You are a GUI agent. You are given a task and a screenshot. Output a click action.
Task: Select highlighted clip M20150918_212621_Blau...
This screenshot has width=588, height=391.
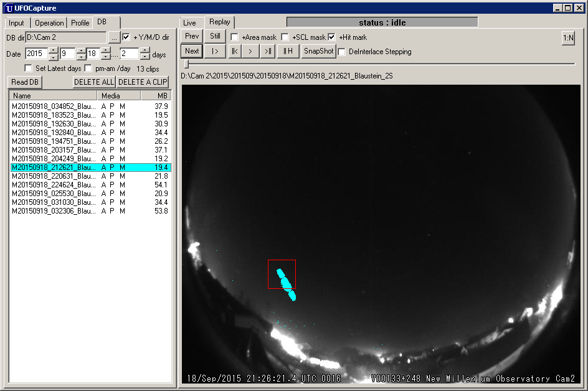click(90, 167)
